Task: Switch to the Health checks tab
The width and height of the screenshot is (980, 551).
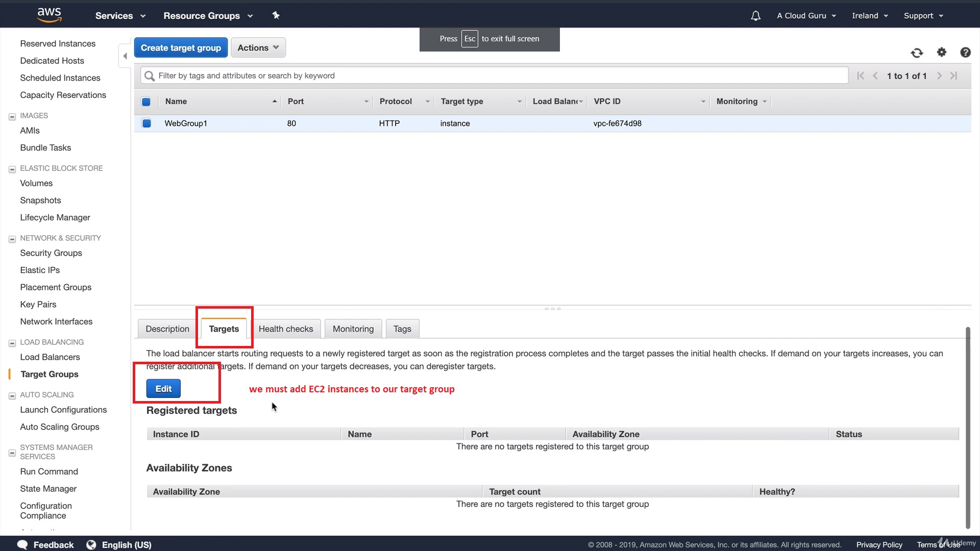Action: 285,329
